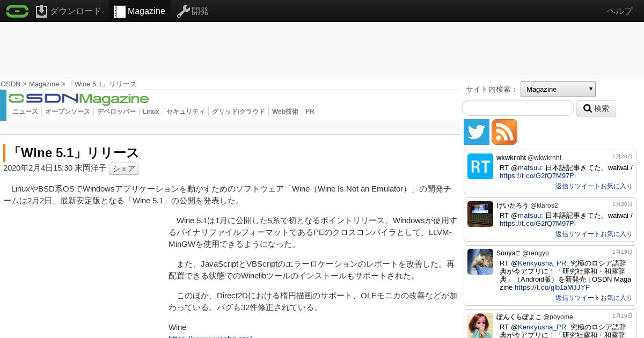Click the けいたろう username

tap(513, 205)
